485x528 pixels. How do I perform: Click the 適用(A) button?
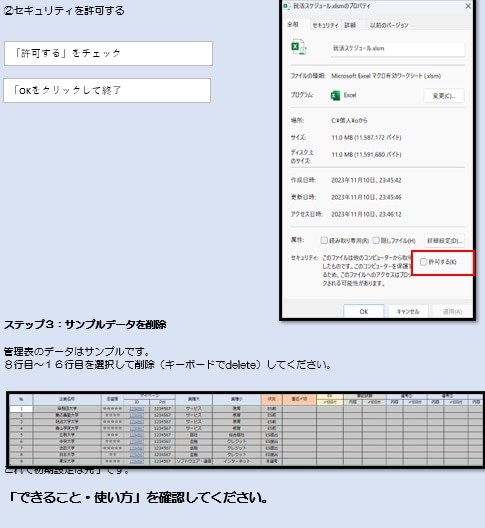coord(452,311)
